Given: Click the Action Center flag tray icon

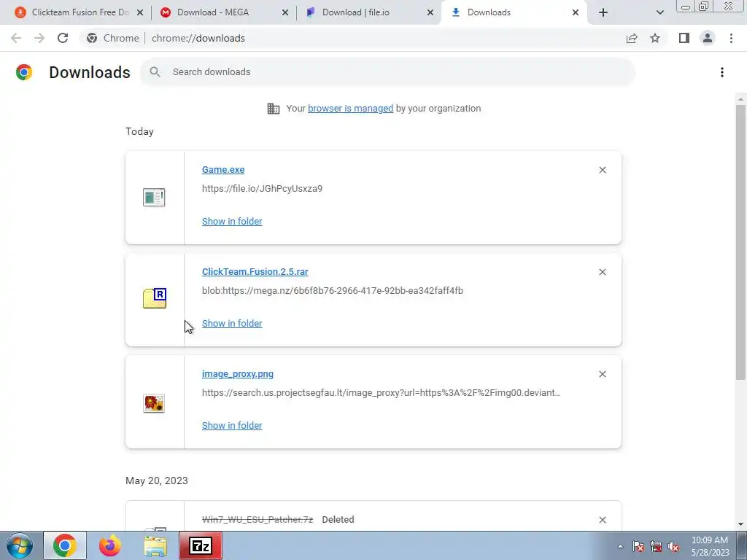Looking at the screenshot, I should (638, 547).
